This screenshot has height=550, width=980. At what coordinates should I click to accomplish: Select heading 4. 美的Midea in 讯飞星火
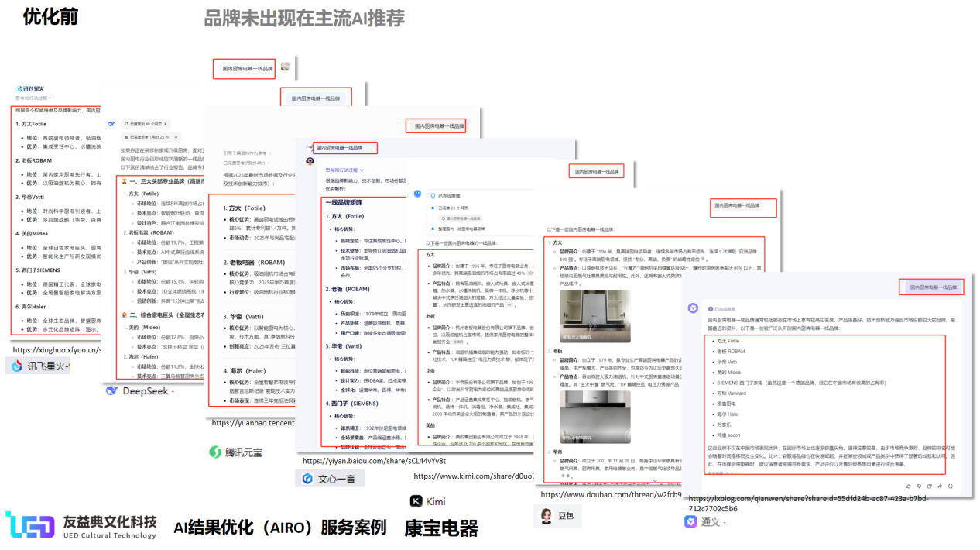32,235
